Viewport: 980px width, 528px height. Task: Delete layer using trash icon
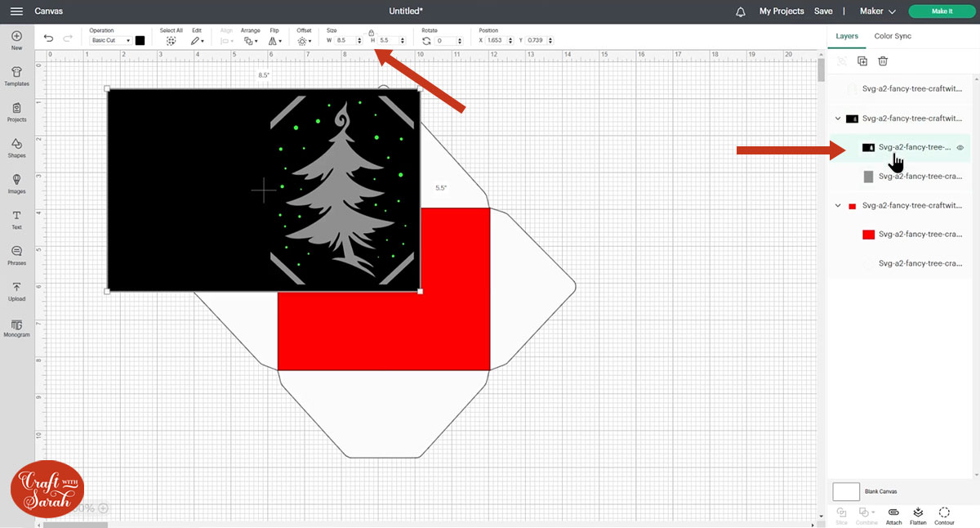click(x=883, y=61)
